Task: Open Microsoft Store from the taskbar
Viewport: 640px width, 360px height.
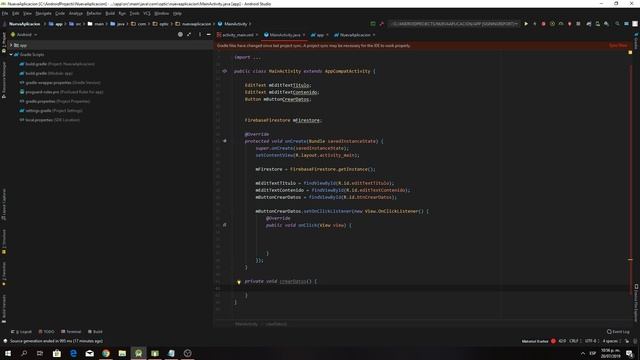Action: pyautogui.click(x=57, y=353)
